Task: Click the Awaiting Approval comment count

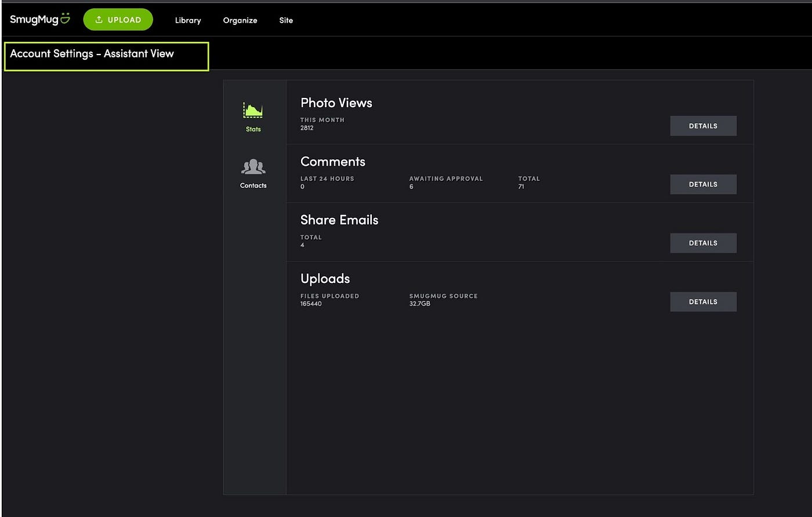Action: tap(411, 187)
